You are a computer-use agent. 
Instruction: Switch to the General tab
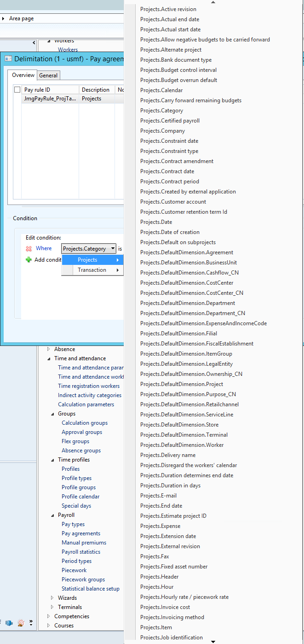point(48,76)
